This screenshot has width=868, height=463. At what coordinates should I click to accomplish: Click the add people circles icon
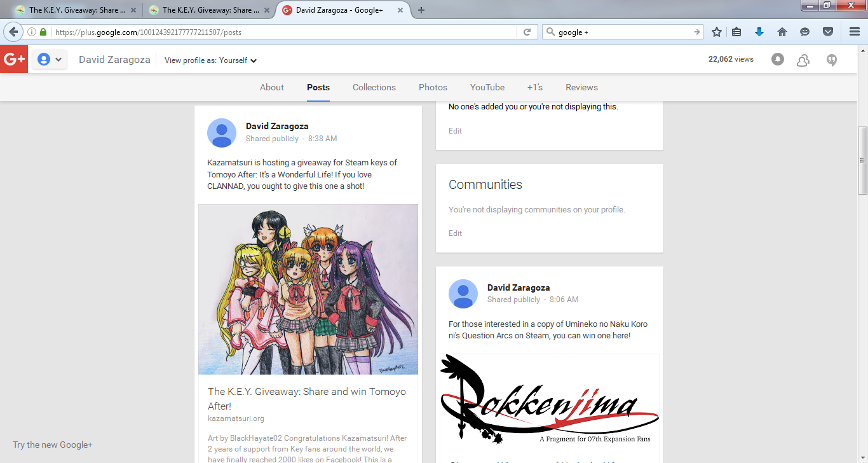tap(803, 60)
